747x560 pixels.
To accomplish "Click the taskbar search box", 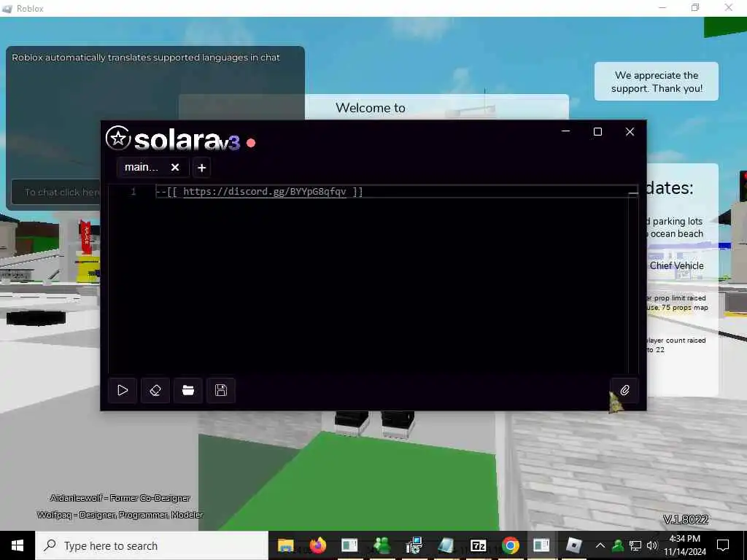I will pyautogui.click(x=152, y=545).
